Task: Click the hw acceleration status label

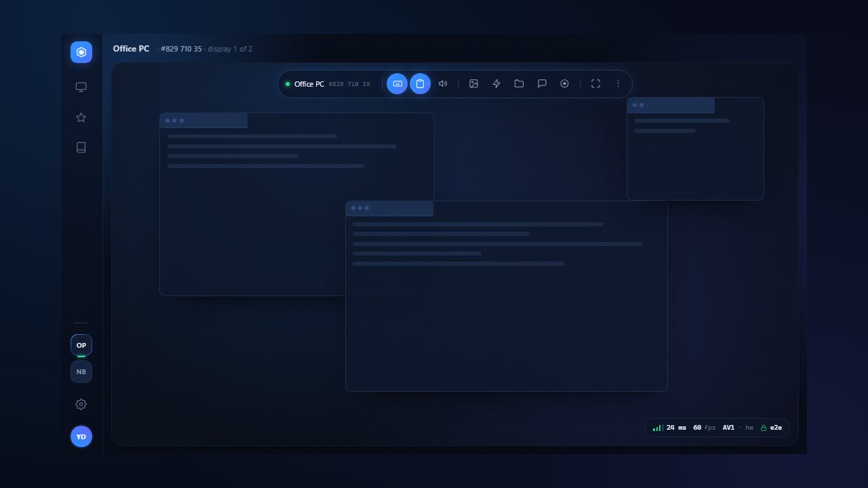Action: tap(749, 428)
